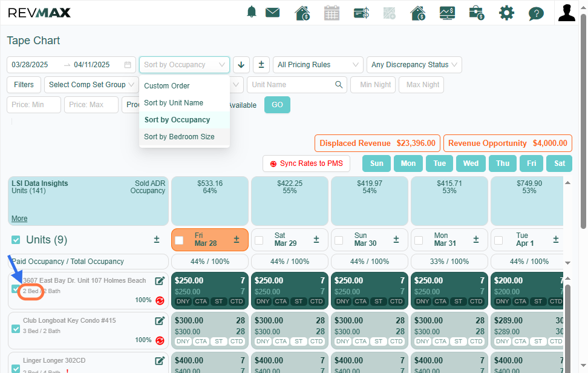
Task: Click red sync icon for Club Longboat Key
Action: click(x=160, y=340)
